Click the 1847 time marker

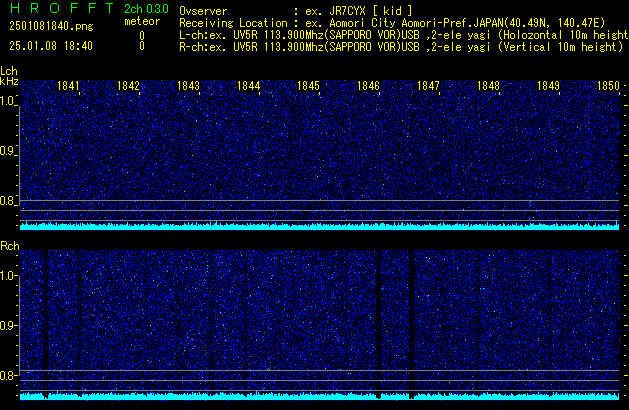(428, 86)
